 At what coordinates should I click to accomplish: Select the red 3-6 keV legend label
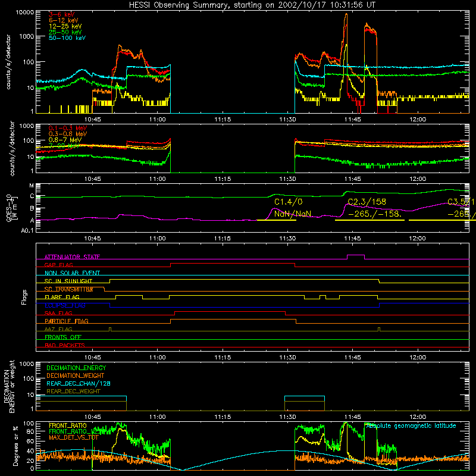point(61,14)
